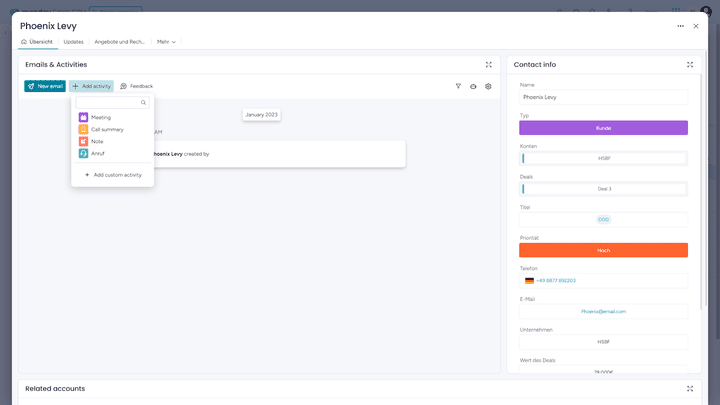
Task: Open the Typ status Kunde dropdown
Action: [x=603, y=128]
